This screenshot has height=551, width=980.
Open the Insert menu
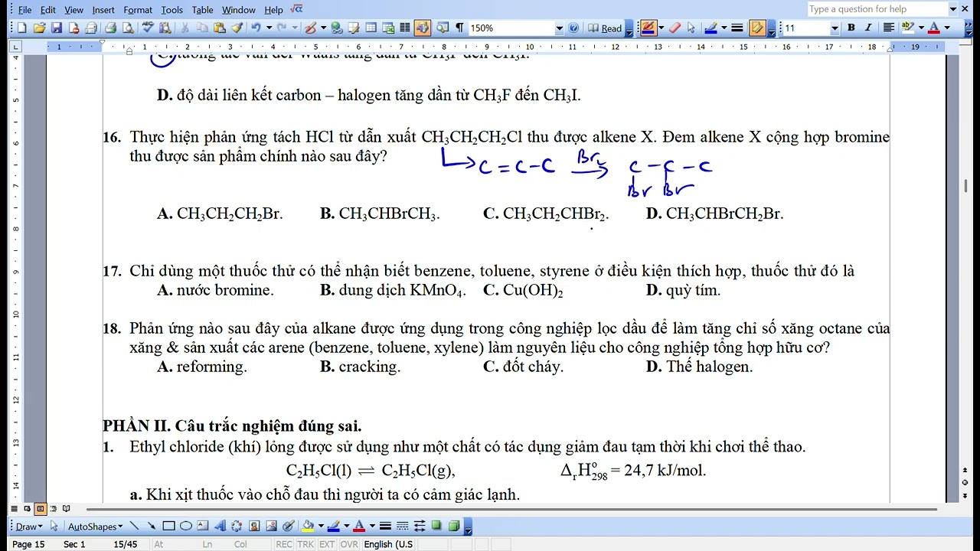tap(103, 10)
